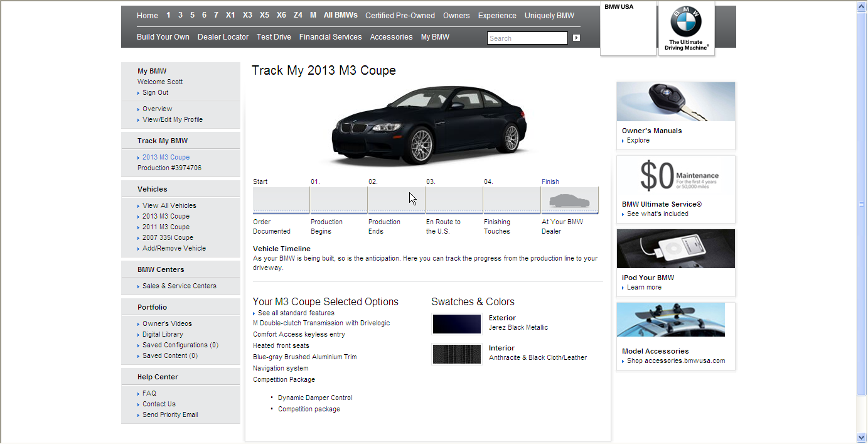
Task: Click the Dynamic Damper Control bullet text
Action: point(315,398)
